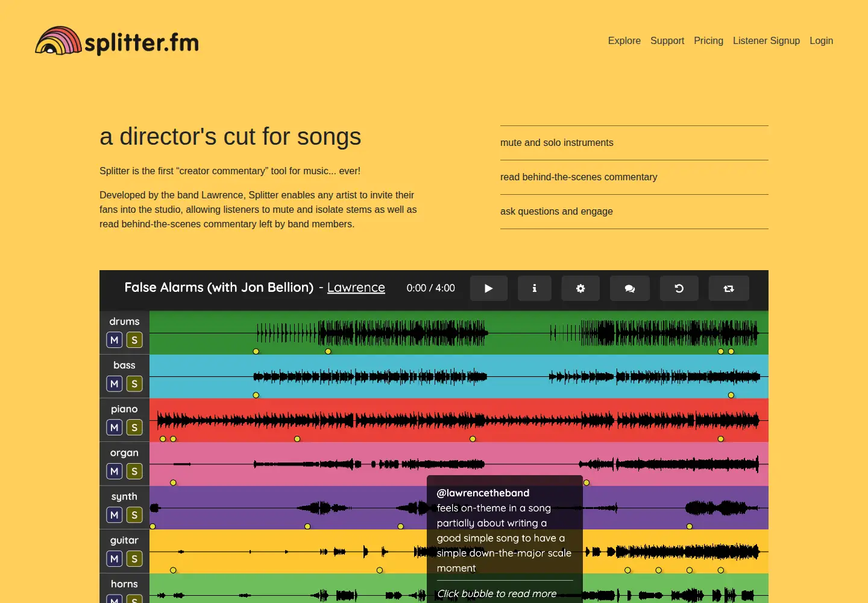Click the Login link
The height and width of the screenshot is (603, 868).
[821, 41]
